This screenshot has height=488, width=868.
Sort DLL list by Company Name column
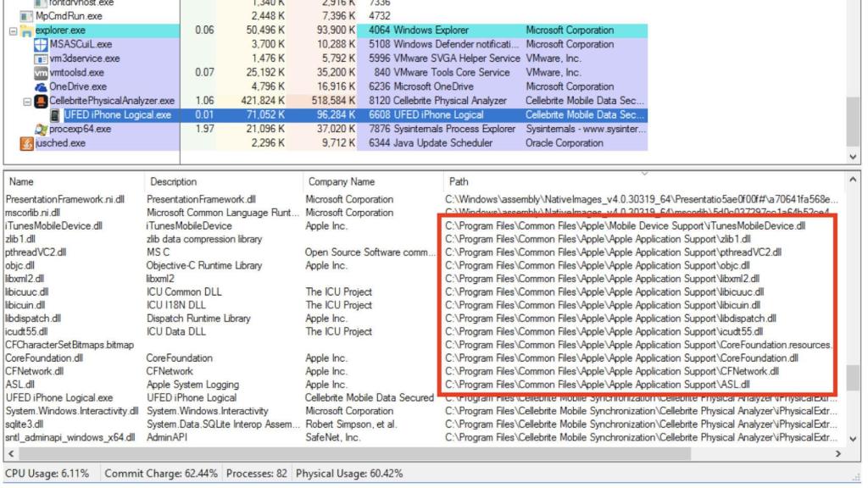[341, 181]
